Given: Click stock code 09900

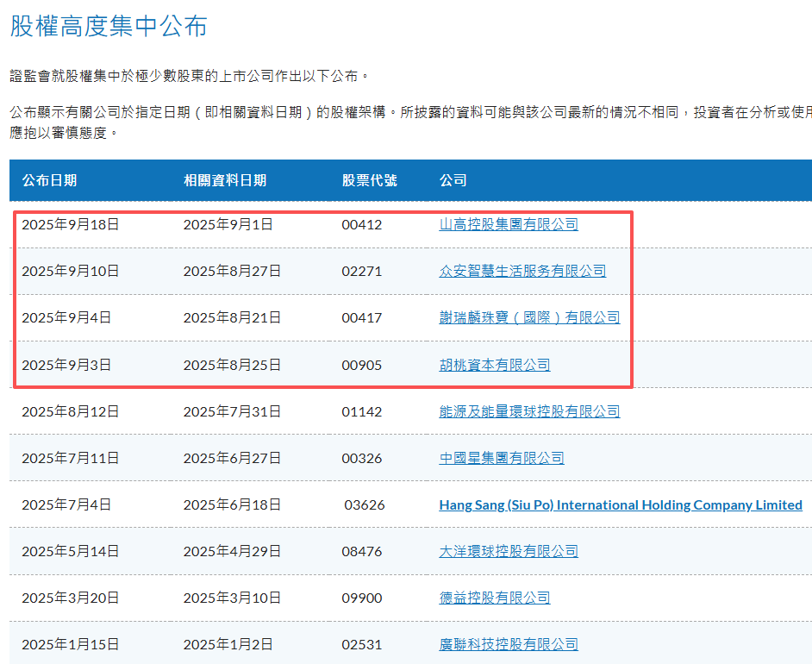Looking at the screenshot, I should (x=362, y=598).
